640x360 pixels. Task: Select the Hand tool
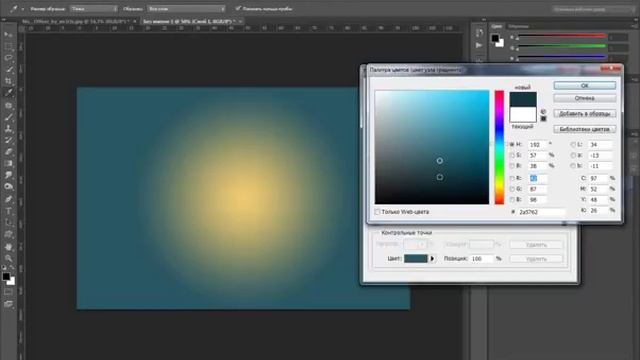[8, 247]
